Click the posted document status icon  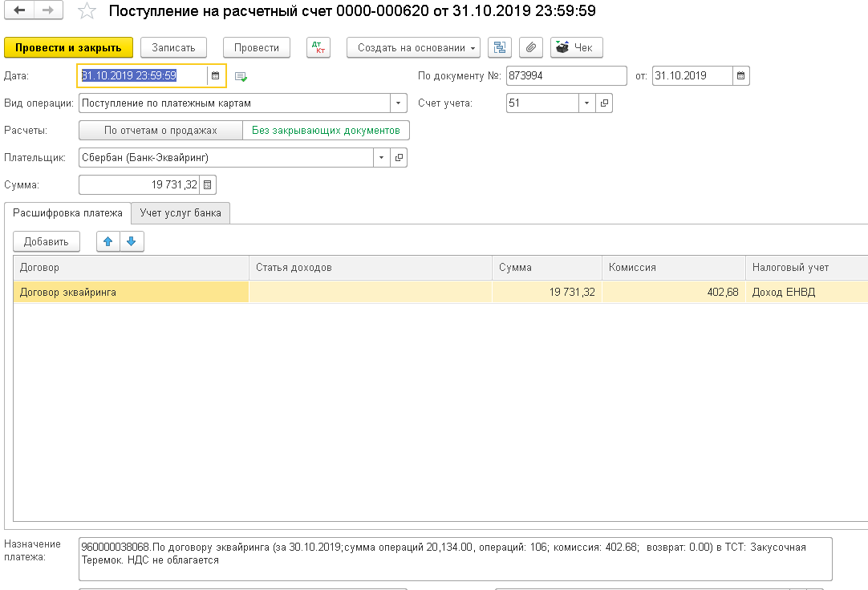coord(241,77)
